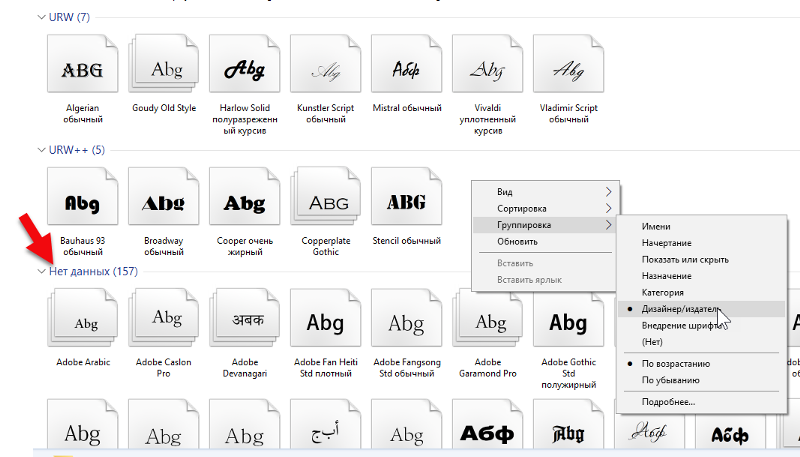
Task: Select the Adobe Arabic font icon
Action: point(83,318)
